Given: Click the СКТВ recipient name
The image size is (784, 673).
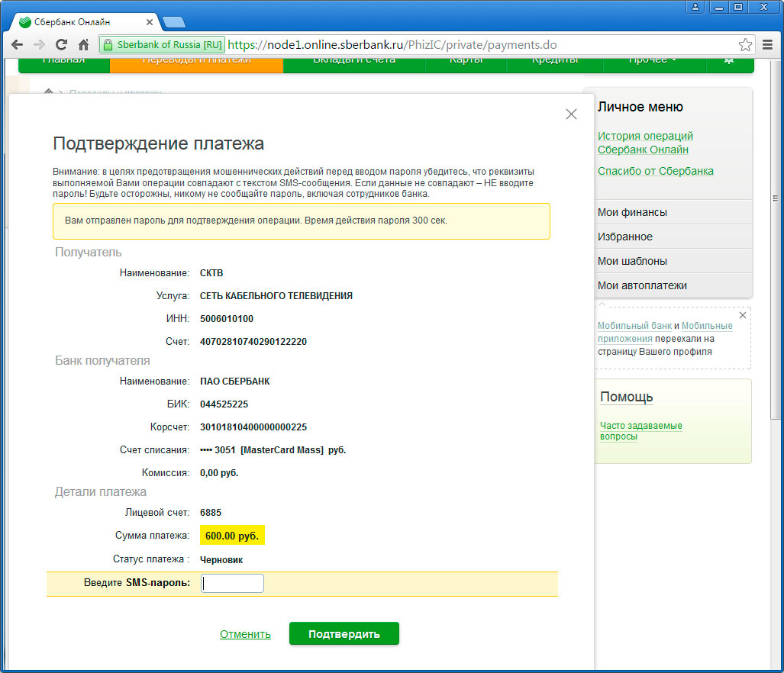Looking at the screenshot, I should click(x=211, y=273).
